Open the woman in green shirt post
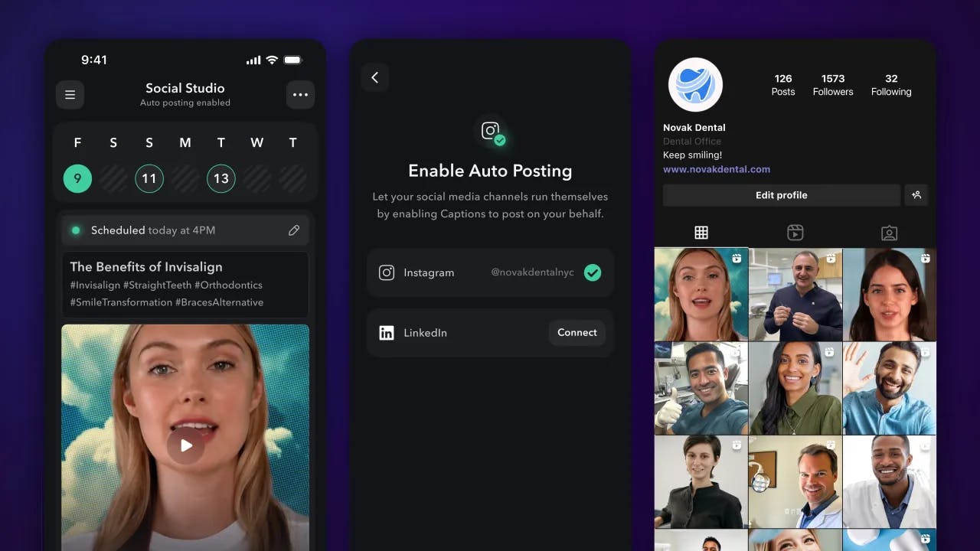This screenshot has width=980, height=551. click(x=795, y=388)
